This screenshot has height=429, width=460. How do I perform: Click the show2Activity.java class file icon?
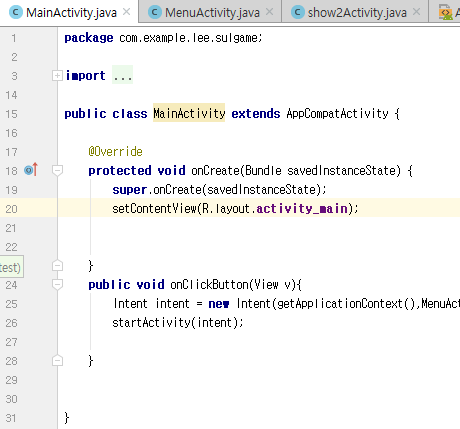(x=297, y=12)
